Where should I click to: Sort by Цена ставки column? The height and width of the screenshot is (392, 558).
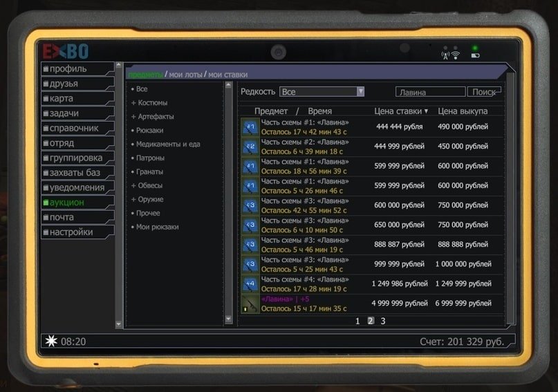401,111
